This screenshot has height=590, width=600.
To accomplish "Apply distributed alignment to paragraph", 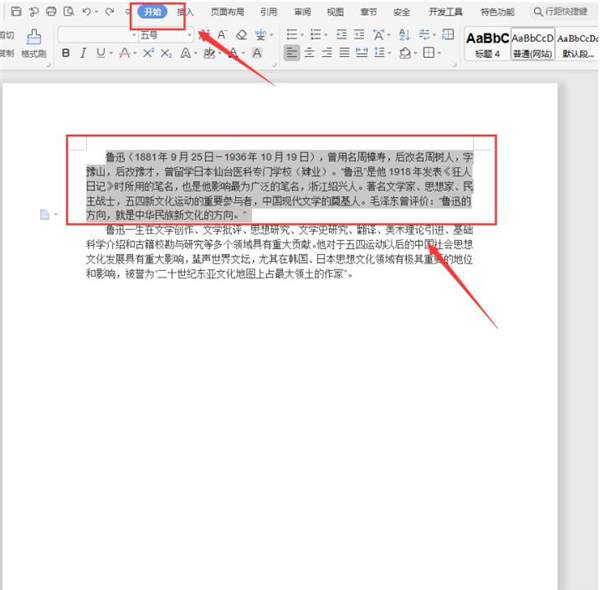I will pos(362,52).
